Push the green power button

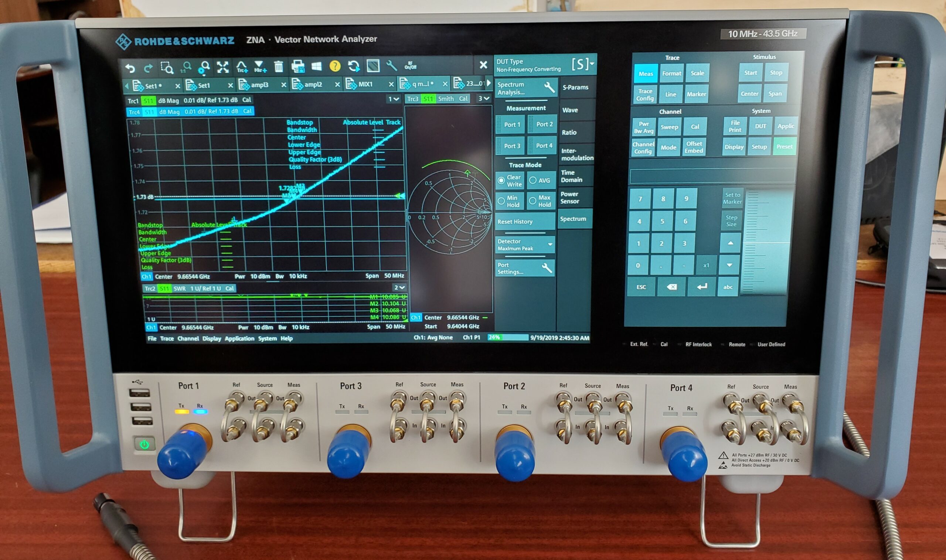coord(144,444)
